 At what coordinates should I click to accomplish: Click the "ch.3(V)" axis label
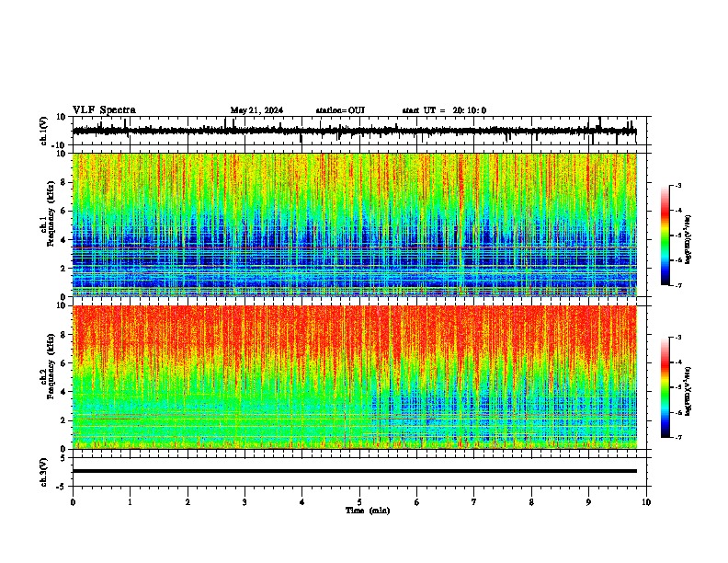pyautogui.click(x=44, y=472)
